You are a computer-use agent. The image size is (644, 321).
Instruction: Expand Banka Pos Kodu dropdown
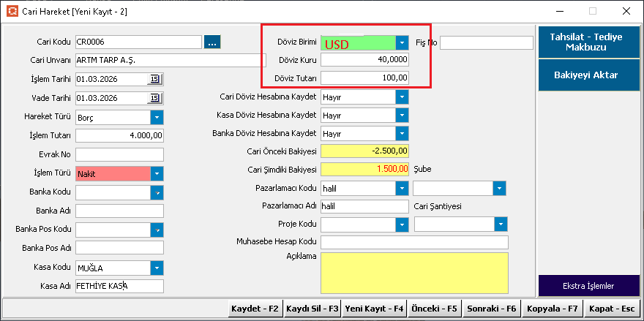click(157, 230)
